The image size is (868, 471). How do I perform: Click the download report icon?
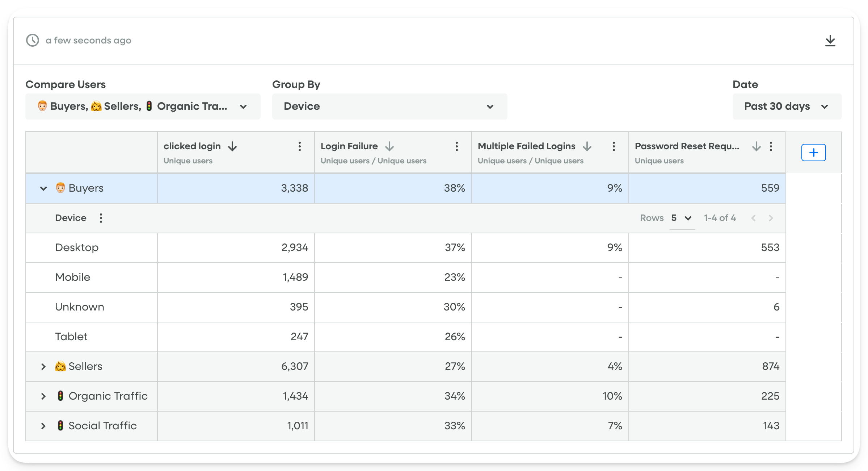coord(830,41)
